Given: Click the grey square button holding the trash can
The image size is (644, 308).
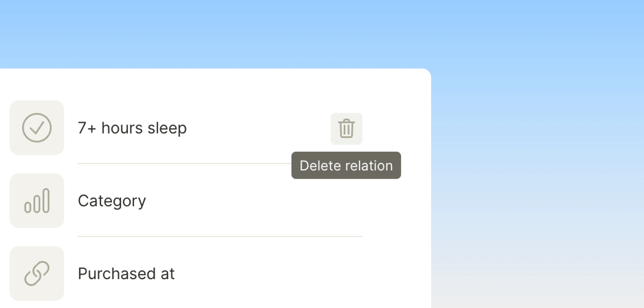Looking at the screenshot, I should pos(346,129).
